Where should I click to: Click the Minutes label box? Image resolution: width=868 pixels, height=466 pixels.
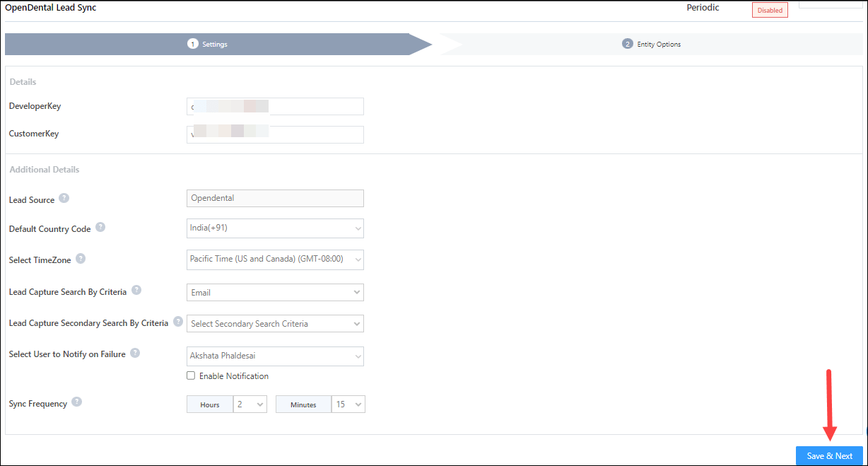(304, 404)
